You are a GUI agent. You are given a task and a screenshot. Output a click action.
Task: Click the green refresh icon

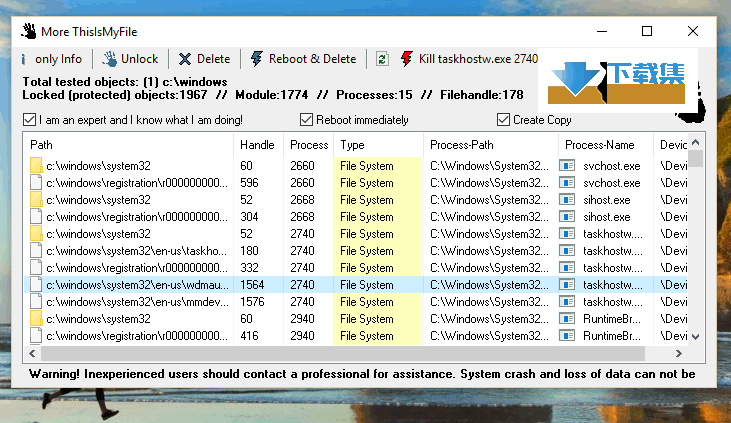(x=382, y=59)
